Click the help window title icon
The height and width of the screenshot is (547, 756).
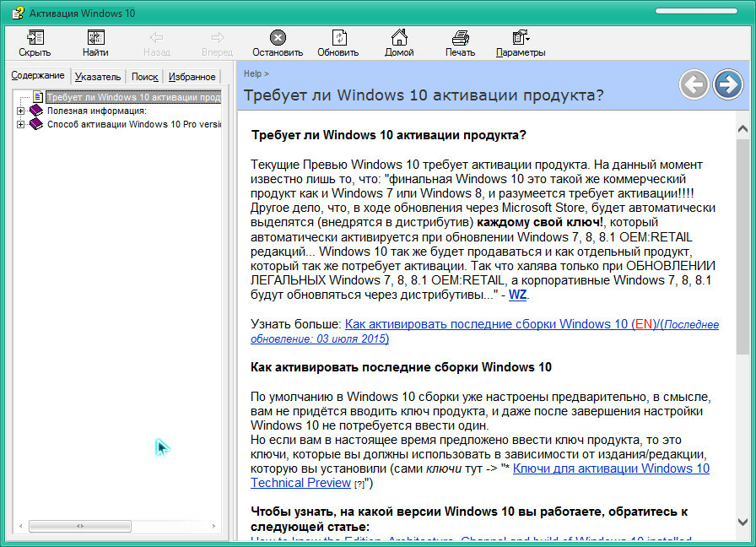coord(18,13)
